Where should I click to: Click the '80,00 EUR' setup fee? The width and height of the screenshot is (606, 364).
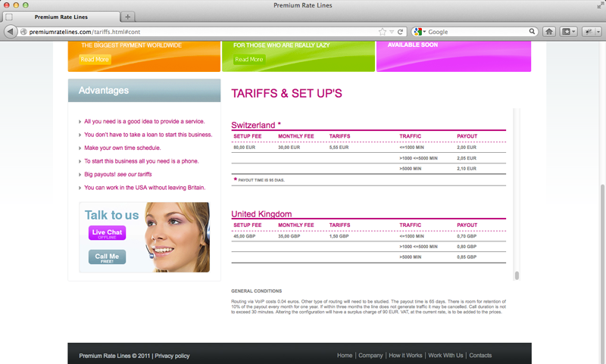(244, 148)
